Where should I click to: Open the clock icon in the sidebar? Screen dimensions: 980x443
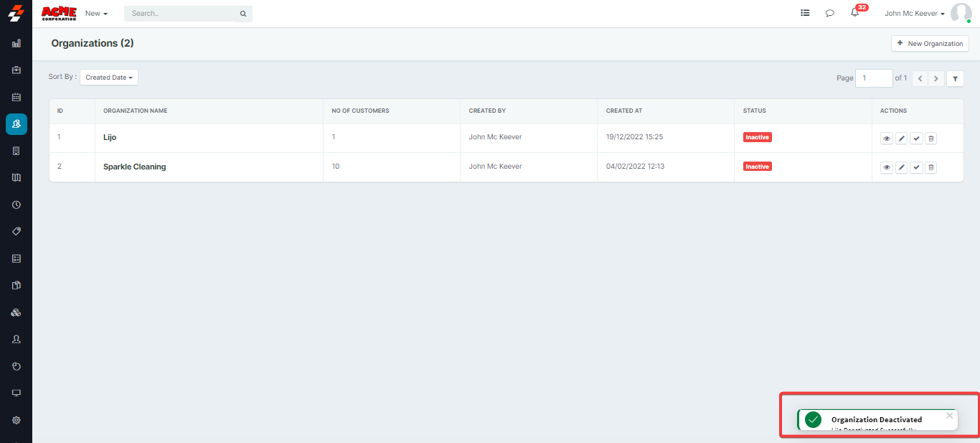tap(17, 205)
